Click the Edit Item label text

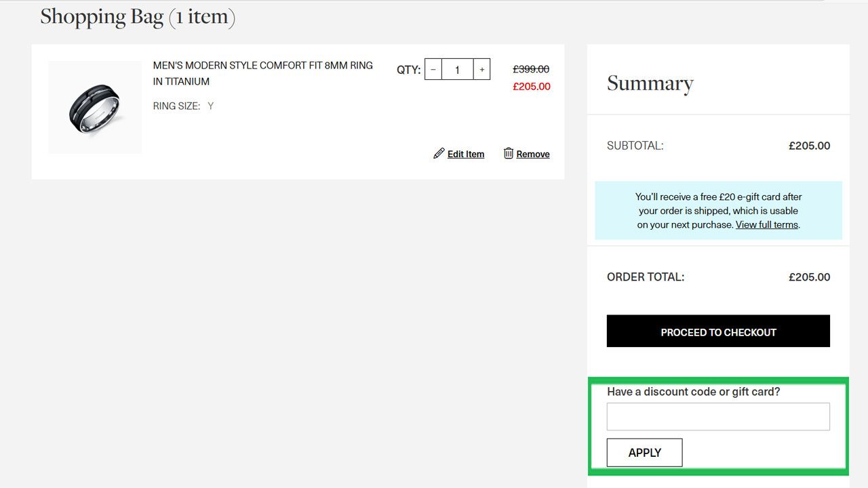coord(466,154)
